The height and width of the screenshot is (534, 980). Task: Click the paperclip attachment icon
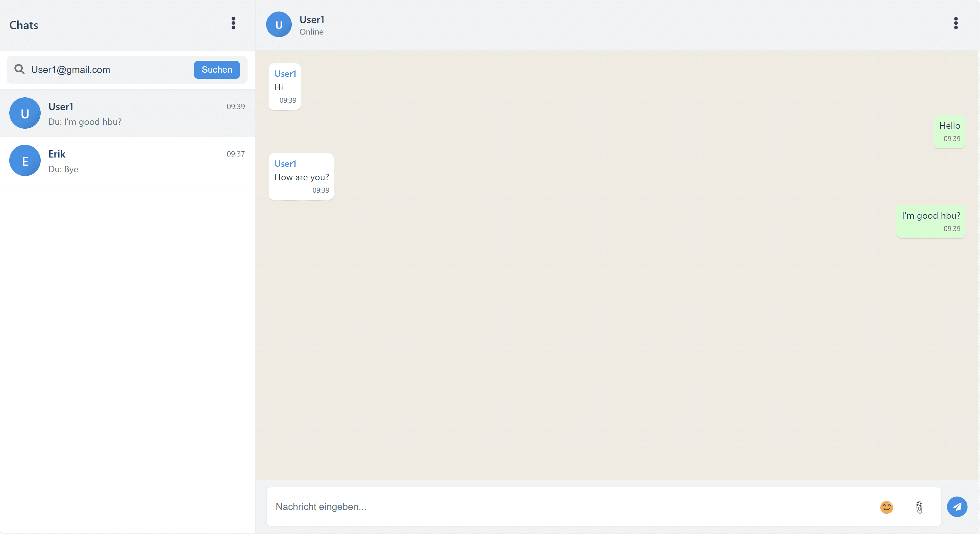919,507
